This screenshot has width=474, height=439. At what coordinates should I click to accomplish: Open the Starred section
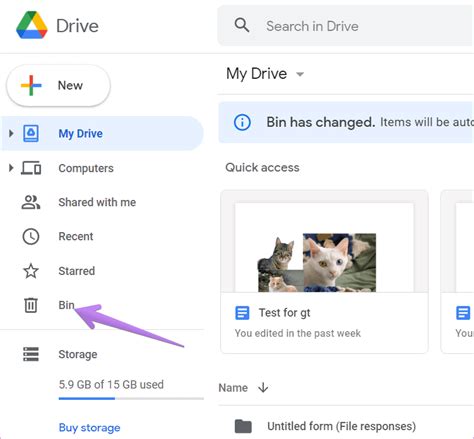click(77, 271)
